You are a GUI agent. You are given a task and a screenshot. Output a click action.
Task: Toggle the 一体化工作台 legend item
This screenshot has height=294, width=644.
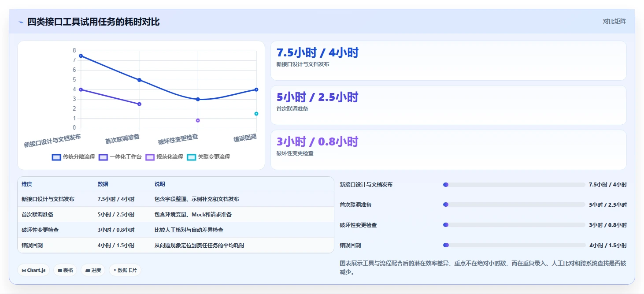120,157
